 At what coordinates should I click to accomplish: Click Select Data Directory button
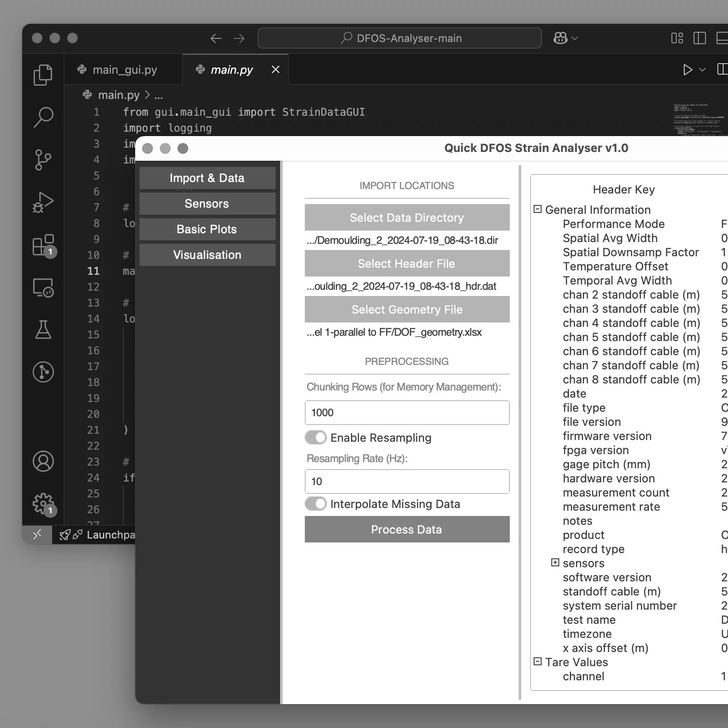pyautogui.click(x=407, y=217)
